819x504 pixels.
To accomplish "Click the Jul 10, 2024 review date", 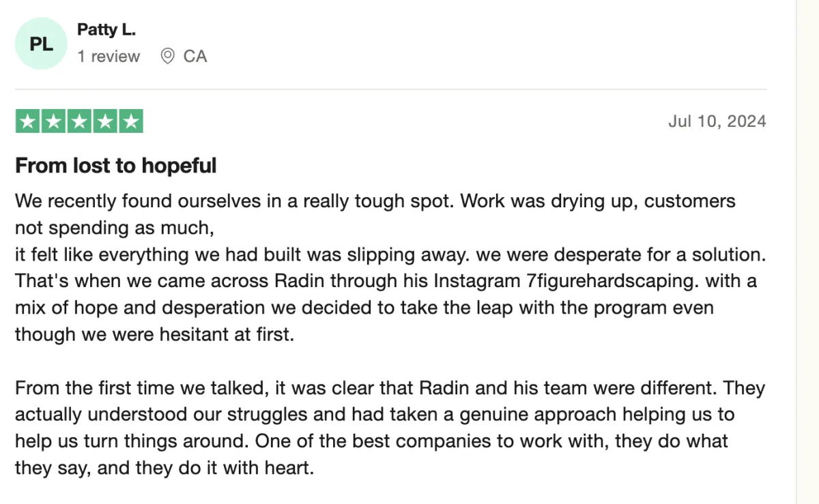I will pyautogui.click(x=717, y=121).
